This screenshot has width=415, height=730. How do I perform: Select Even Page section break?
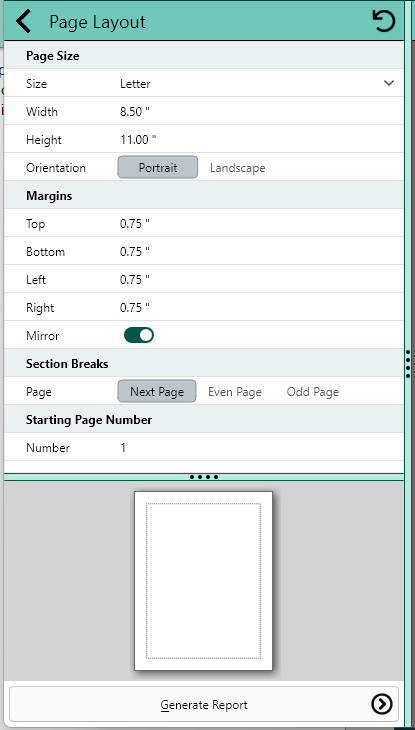(235, 392)
